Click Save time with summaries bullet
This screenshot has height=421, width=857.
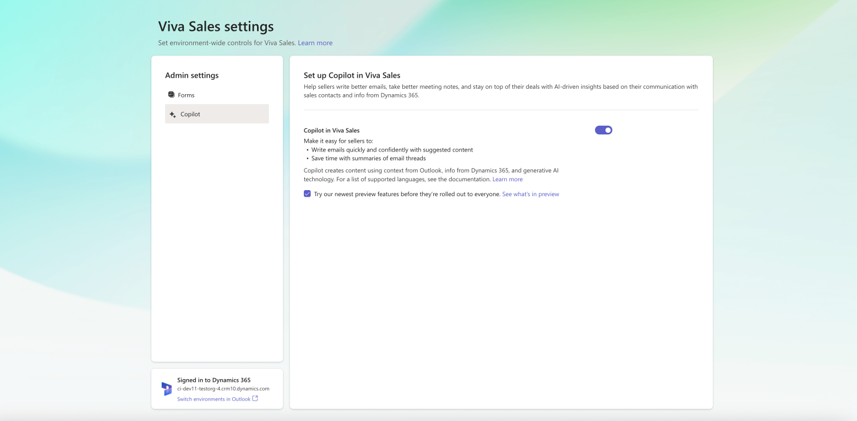coord(368,159)
